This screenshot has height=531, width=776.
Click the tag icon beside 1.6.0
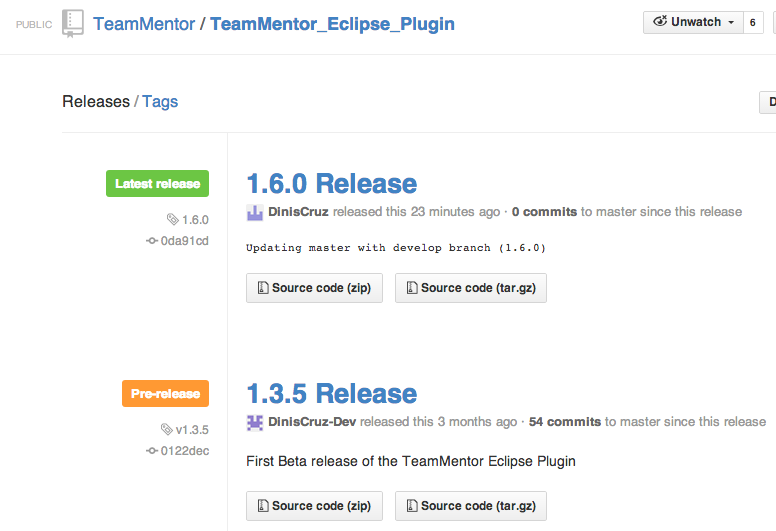click(172, 219)
